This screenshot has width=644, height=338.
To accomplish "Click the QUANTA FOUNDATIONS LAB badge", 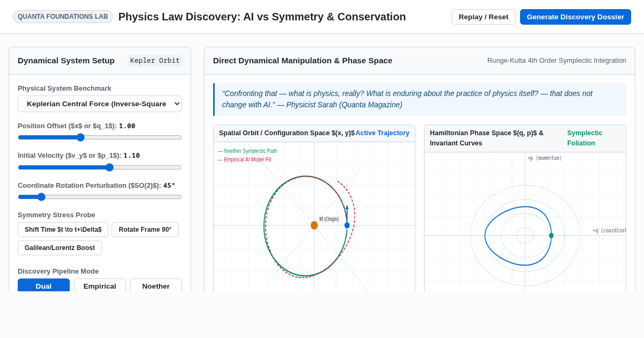I will coord(63,17).
